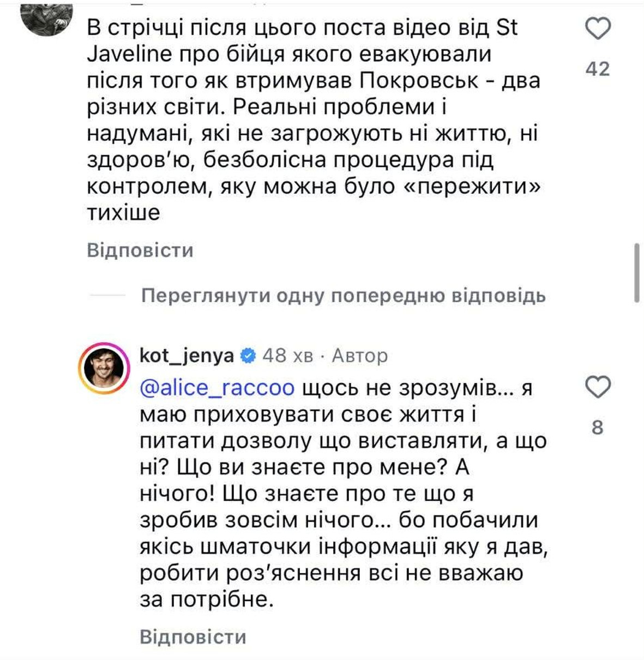Open the @alice_raccoo mention link
The image size is (644, 660).
(217, 388)
